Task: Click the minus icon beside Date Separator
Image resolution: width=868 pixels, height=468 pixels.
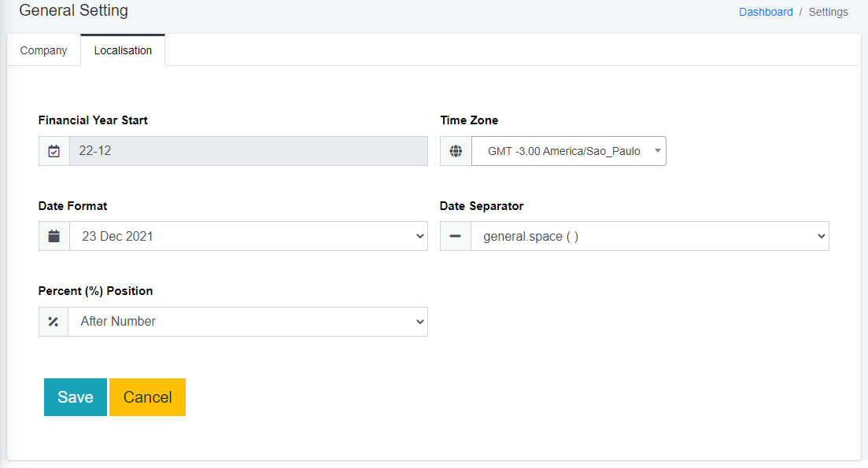Action: click(x=456, y=236)
